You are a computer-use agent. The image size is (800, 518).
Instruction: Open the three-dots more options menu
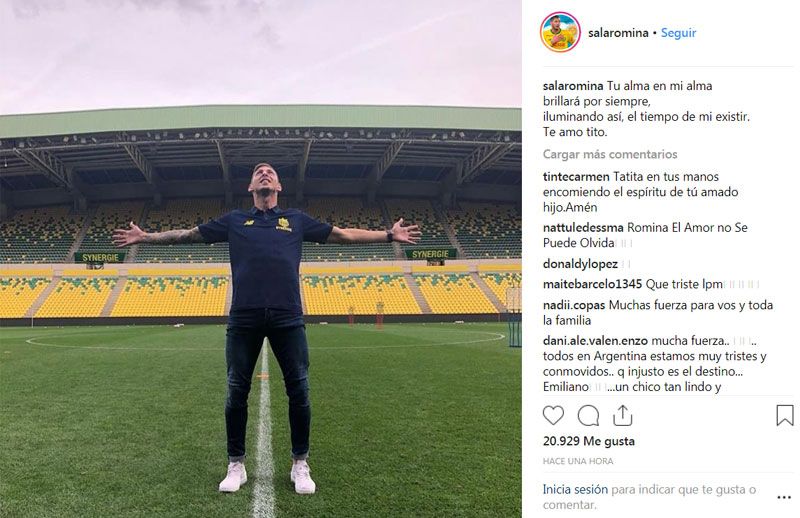pos(784,498)
